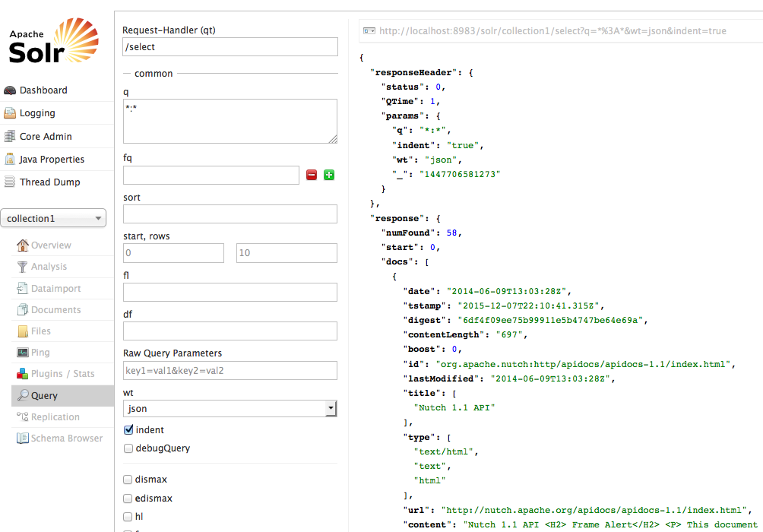Open the request URL link
The height and width of the screenshot is (532, 763).
coord(552,30)
